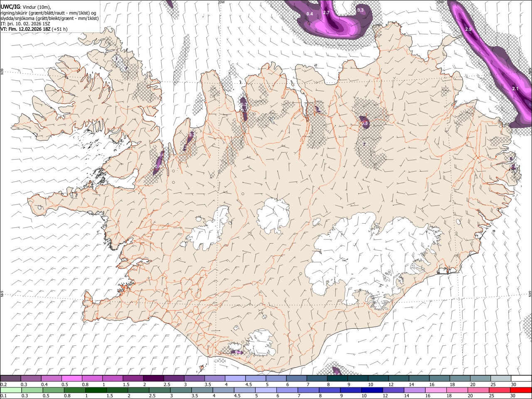Image resolution: width=532 pixels, height=399 pixels.
Task: Click the '20W' longitude label
Action: click(x=221, y=2)
